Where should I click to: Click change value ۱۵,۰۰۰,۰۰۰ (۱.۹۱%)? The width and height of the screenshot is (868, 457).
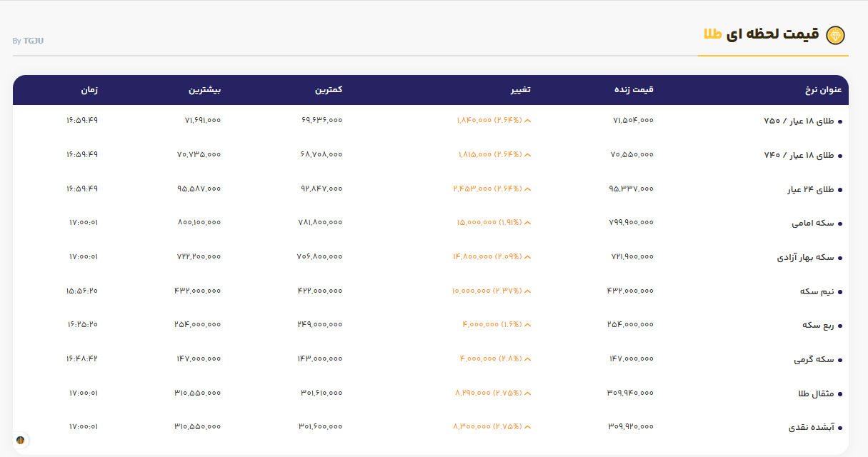489,223
